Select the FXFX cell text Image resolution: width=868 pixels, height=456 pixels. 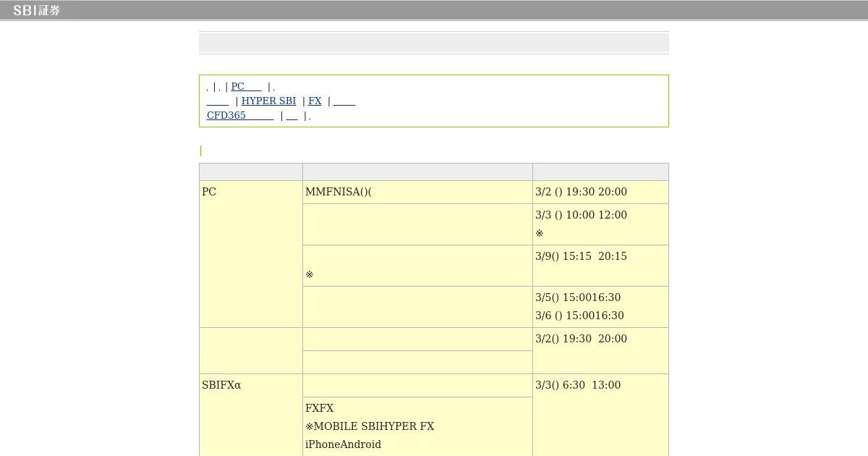coord(320,408)
